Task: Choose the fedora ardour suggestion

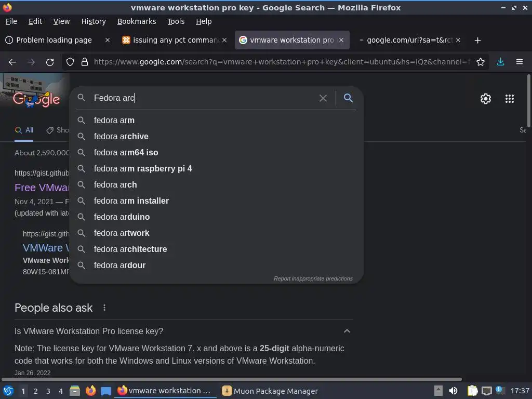Action: point(216,265)
